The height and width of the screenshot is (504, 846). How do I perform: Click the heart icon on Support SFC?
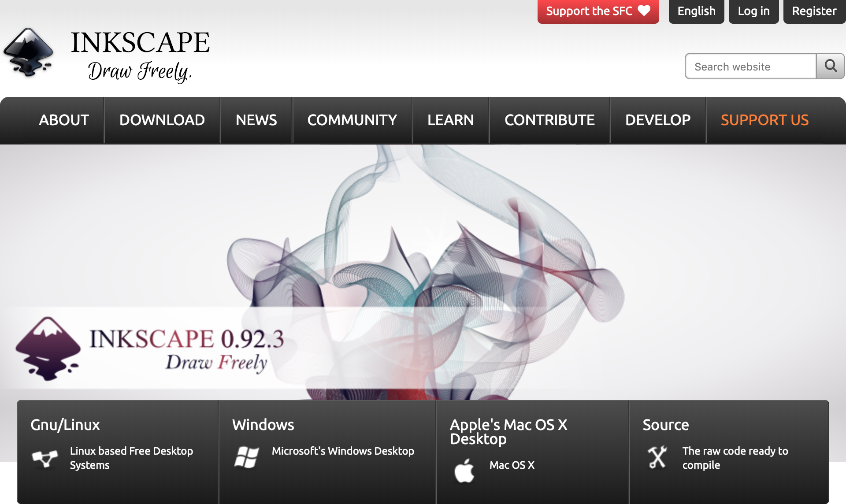pos(644,11)
